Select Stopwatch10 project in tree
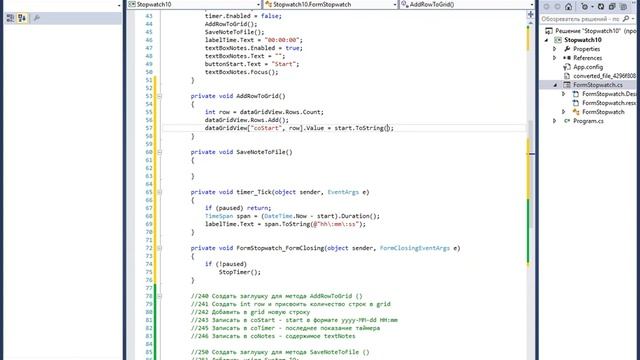This screenshot has height=360, width=640. [x=582, y=40]
